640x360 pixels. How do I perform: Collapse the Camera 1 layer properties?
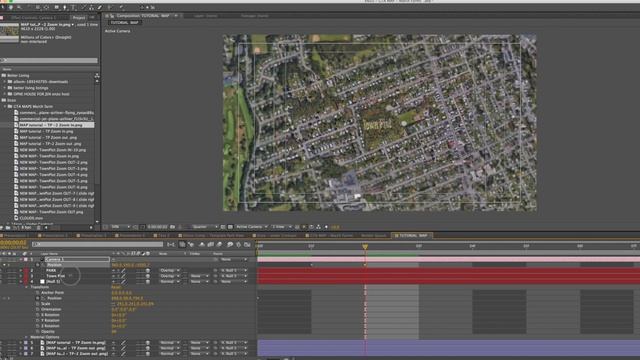coord(21,259)
